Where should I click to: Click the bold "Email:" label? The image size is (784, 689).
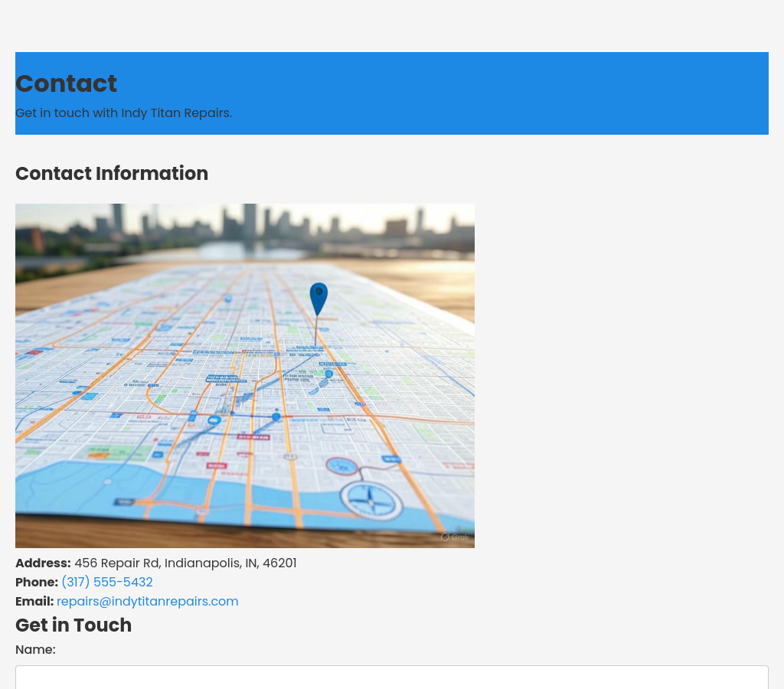34,602
